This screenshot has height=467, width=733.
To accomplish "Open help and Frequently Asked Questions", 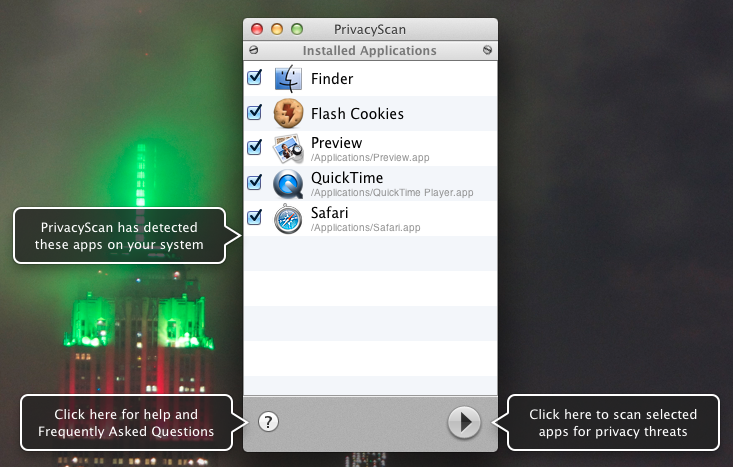I will coord(268,422).
